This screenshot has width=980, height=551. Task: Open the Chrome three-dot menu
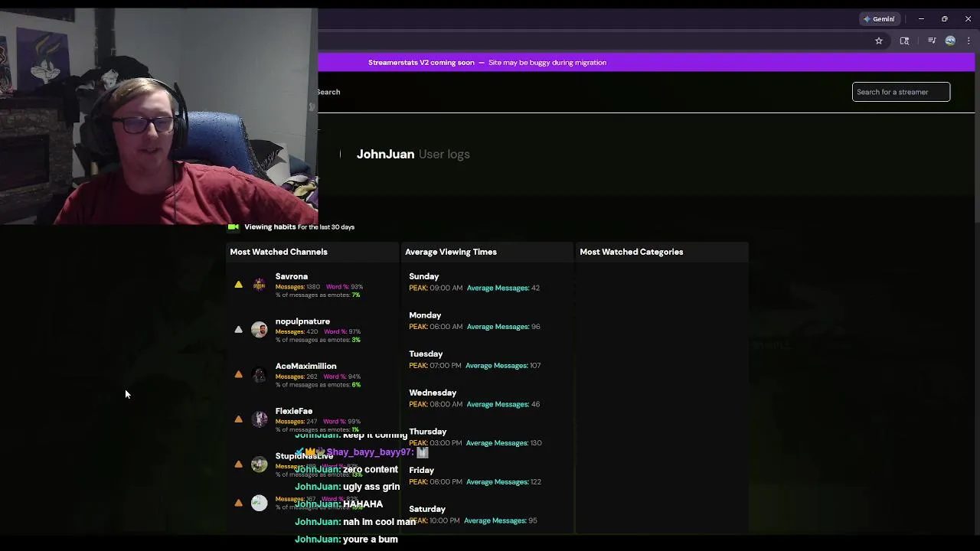coord(969,41)
